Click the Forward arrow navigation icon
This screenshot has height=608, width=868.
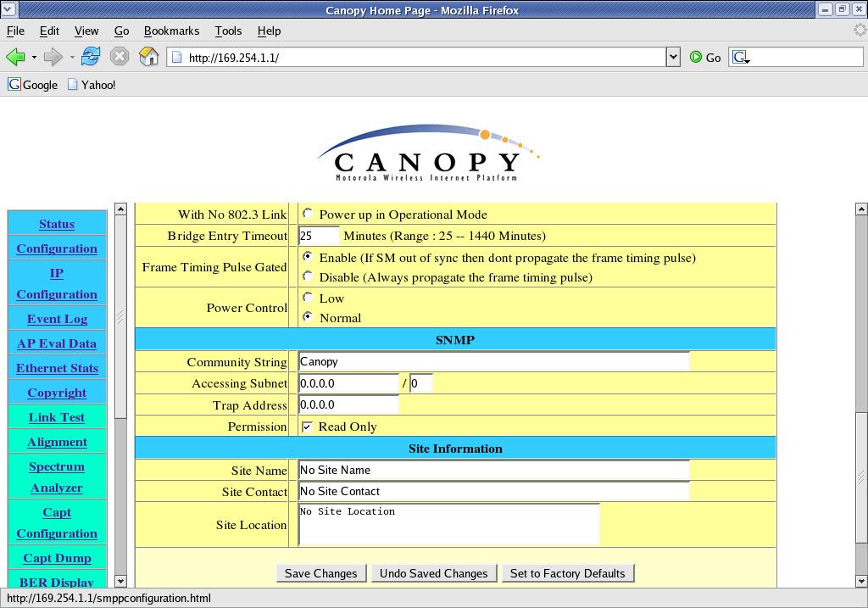pyautogui.click(x=53, y=57)
